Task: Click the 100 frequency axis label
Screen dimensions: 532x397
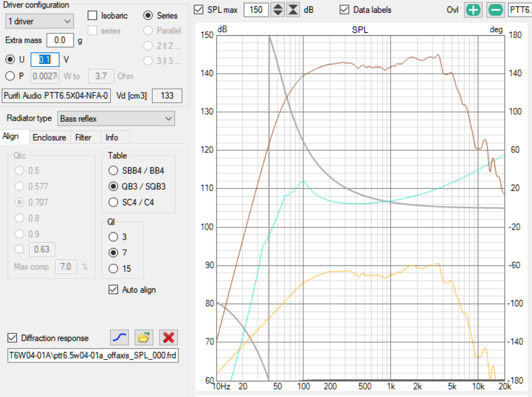Action: coord(304,387)
